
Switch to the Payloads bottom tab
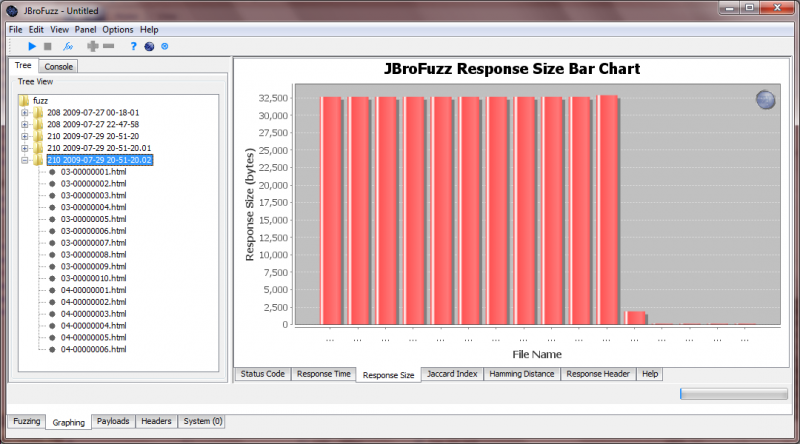(x=113, y=421)
